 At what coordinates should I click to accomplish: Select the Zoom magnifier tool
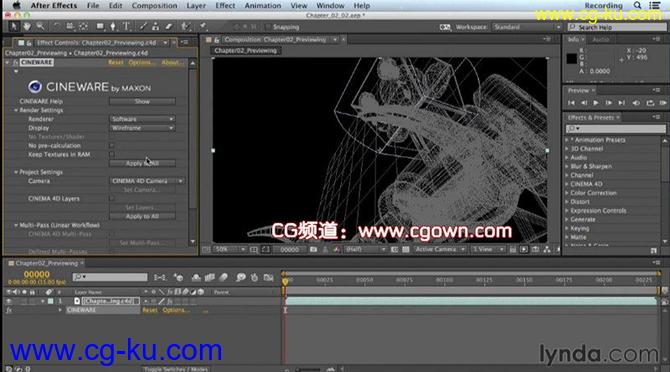coord(40,26)
